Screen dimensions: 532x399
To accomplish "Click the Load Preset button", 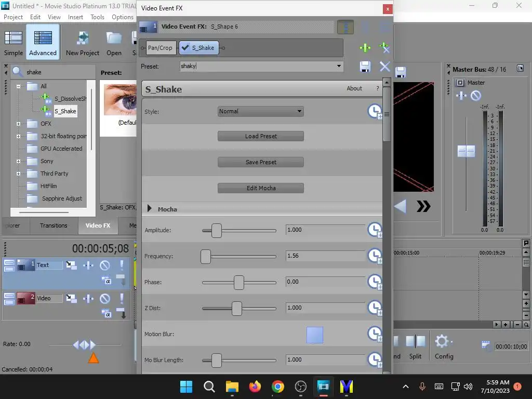I will 261,136.
